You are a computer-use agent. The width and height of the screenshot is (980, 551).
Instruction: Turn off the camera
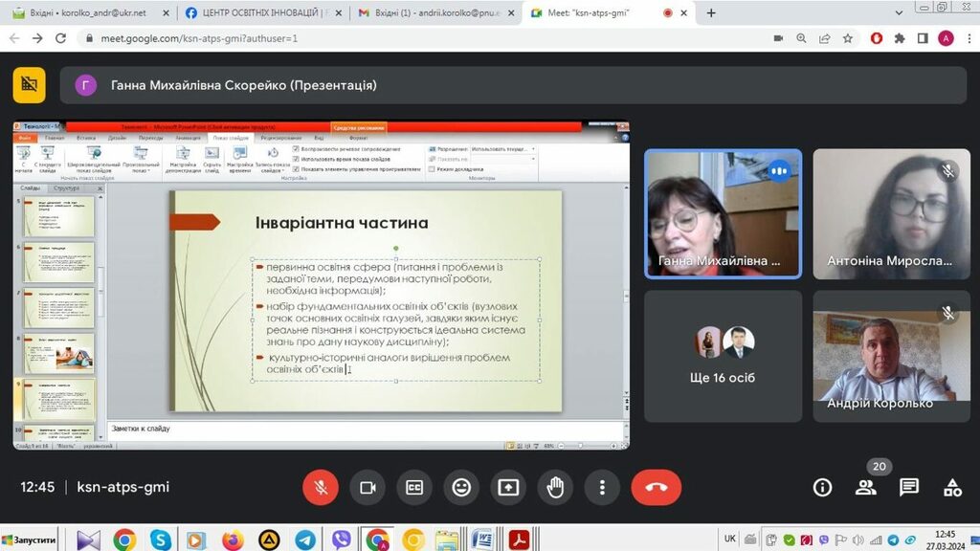(367, 487)
